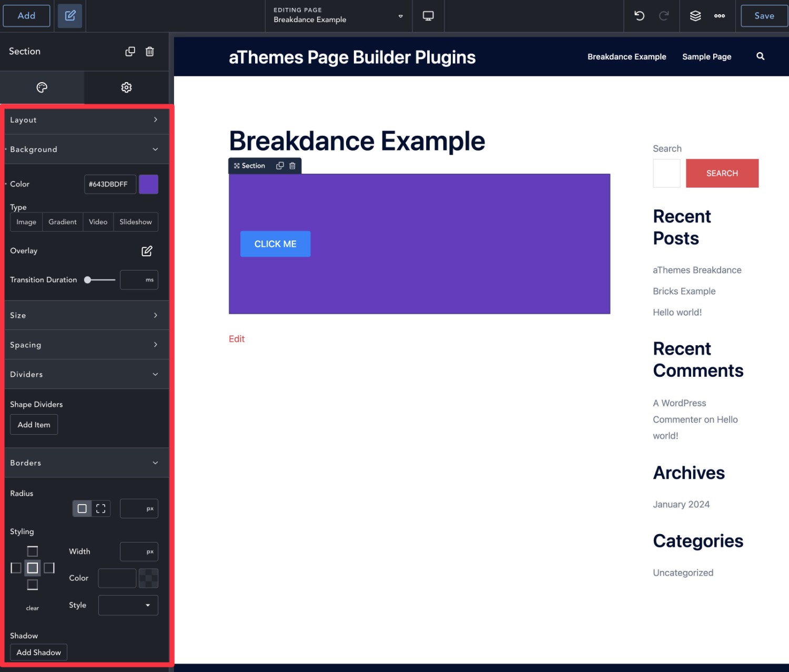This screenshot has height=672, width=789.
Task: Click the site title aThemes Page Builder Plugins
Action: 352,57
